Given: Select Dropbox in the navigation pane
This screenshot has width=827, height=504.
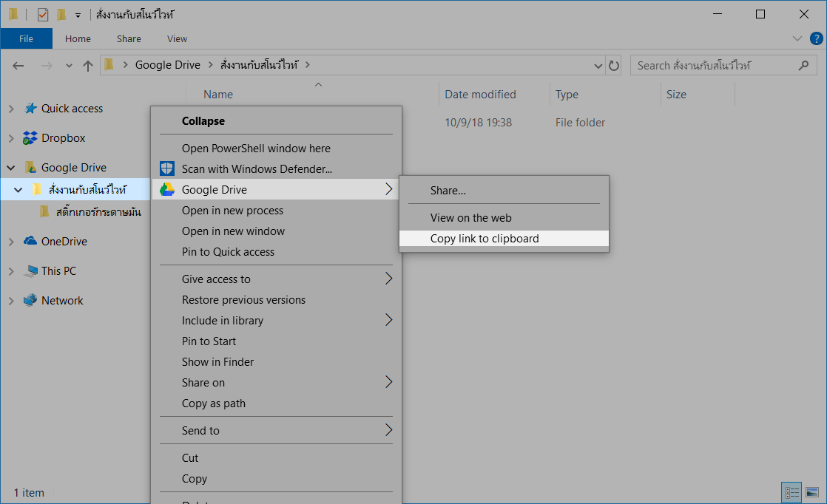Looking at the screenshot, I should click(x=64, y=138).
